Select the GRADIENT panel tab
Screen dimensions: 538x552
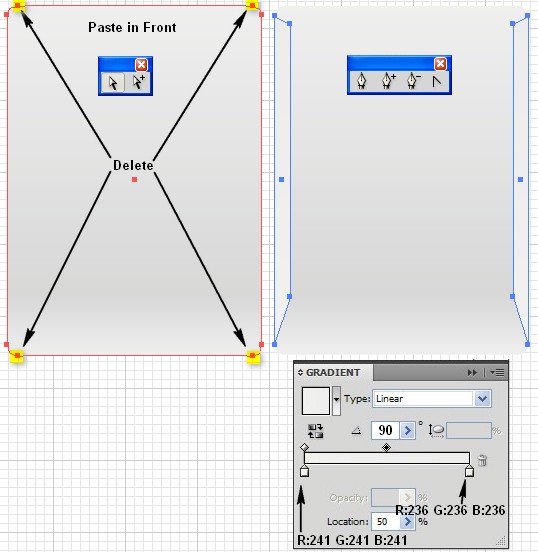333,372
